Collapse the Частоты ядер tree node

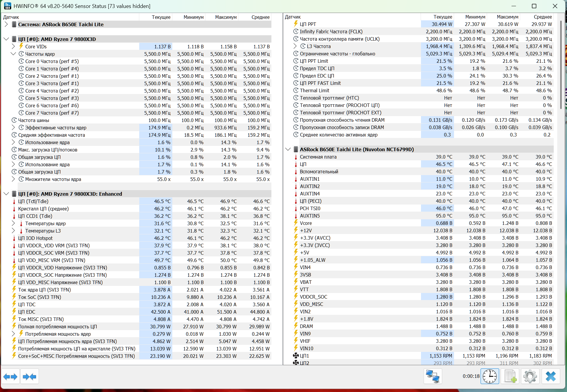click(x=13, y=54)
